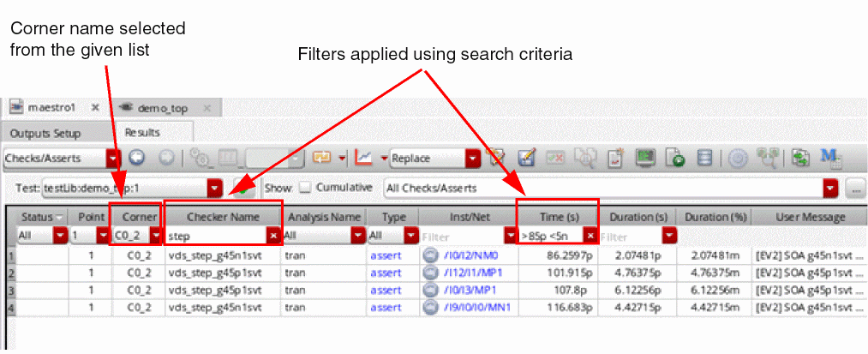Click the green check icon beside Test dropdown
868x354 pixels.
243,189
